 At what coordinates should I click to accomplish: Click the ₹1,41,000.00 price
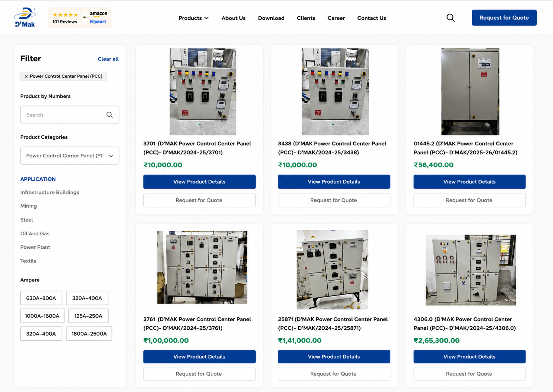(x=300, y=340)
